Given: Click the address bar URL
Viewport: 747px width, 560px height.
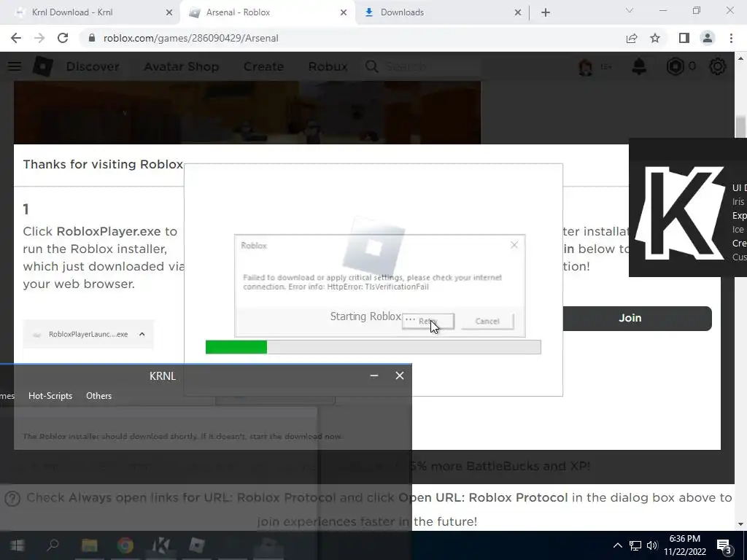Looking at the screenshot, I should 190,38.
